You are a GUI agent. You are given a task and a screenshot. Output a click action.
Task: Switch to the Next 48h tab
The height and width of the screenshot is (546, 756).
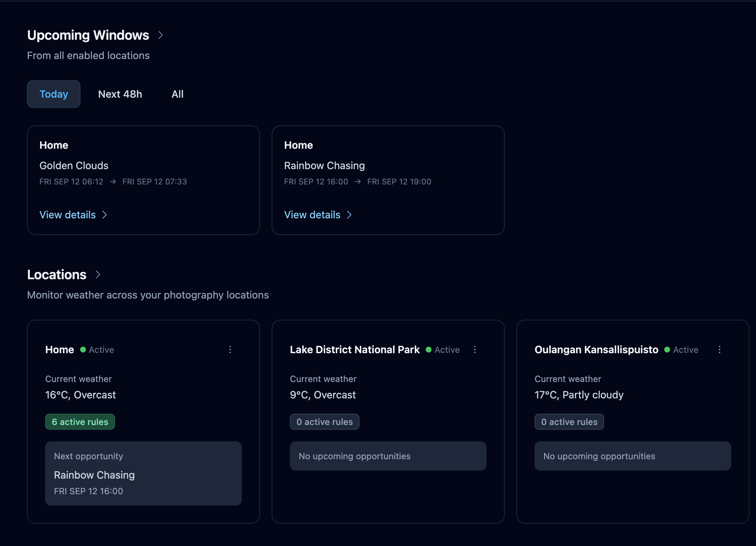point(120,94)
